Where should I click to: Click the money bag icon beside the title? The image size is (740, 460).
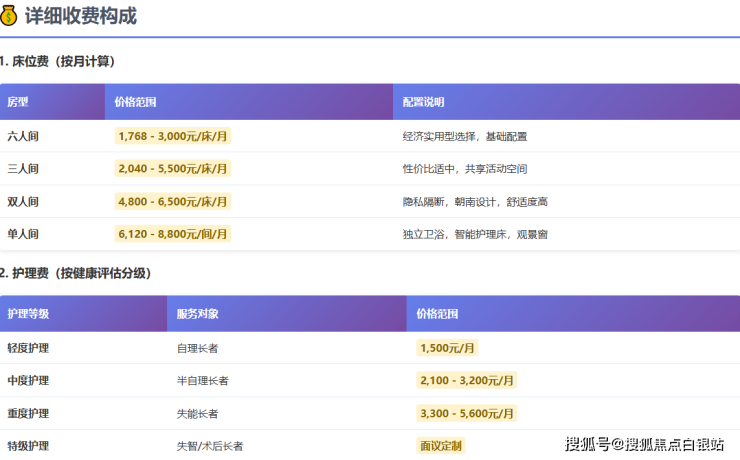[10, 16]
